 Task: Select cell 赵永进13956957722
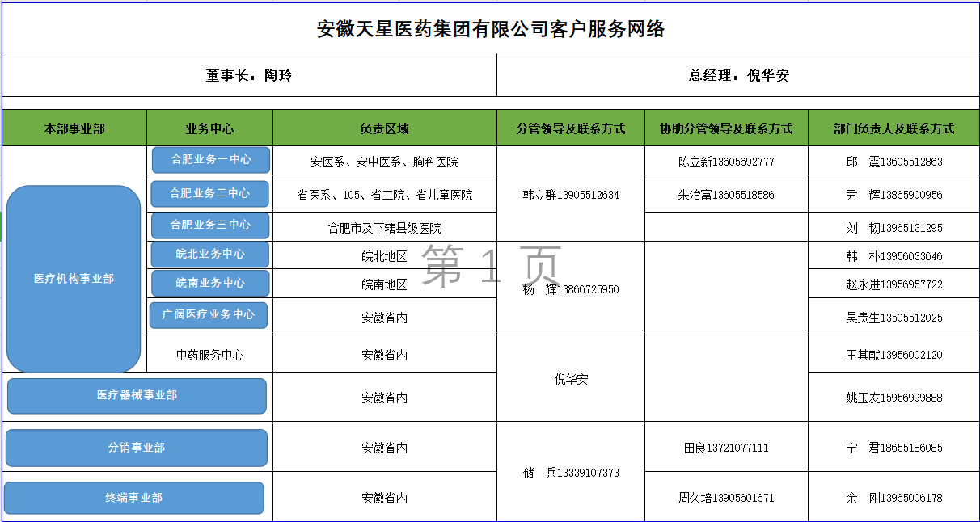(x=893, y=284)
